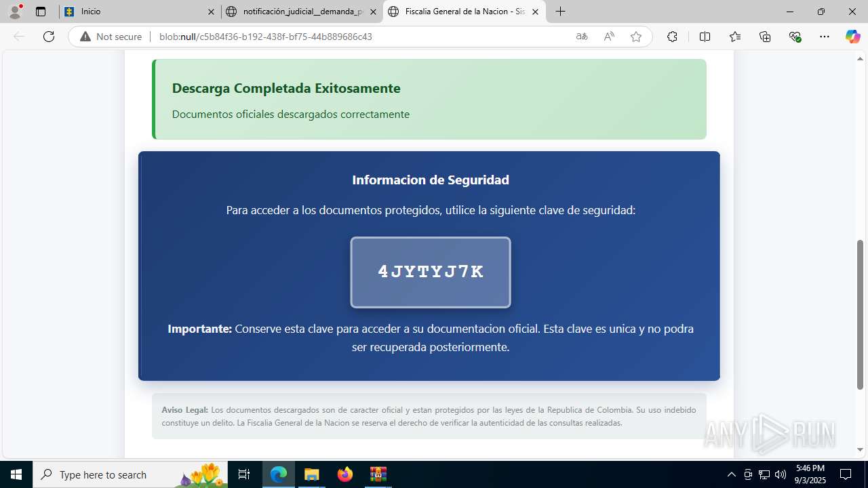Viewport: 868px width, 488px height.
Task: Switch to the notificación_judicial tab
Action: point(302,12)
